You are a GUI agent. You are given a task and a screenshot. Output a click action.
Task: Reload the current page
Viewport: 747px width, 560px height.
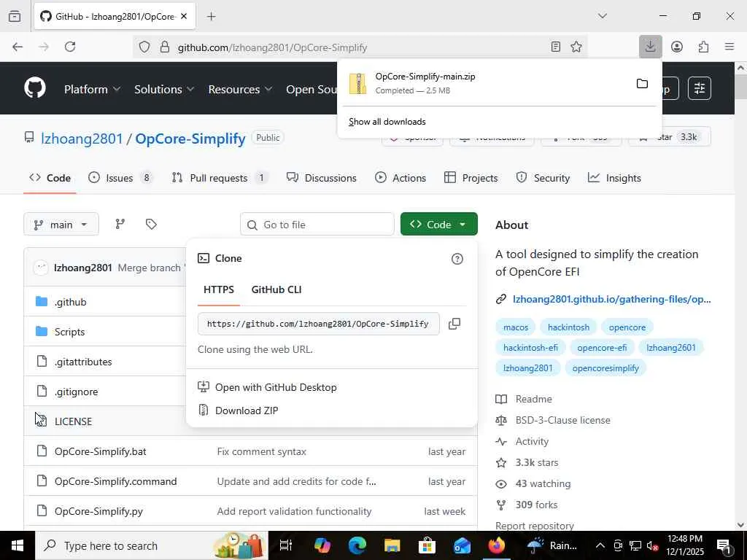tap(70, 47)
